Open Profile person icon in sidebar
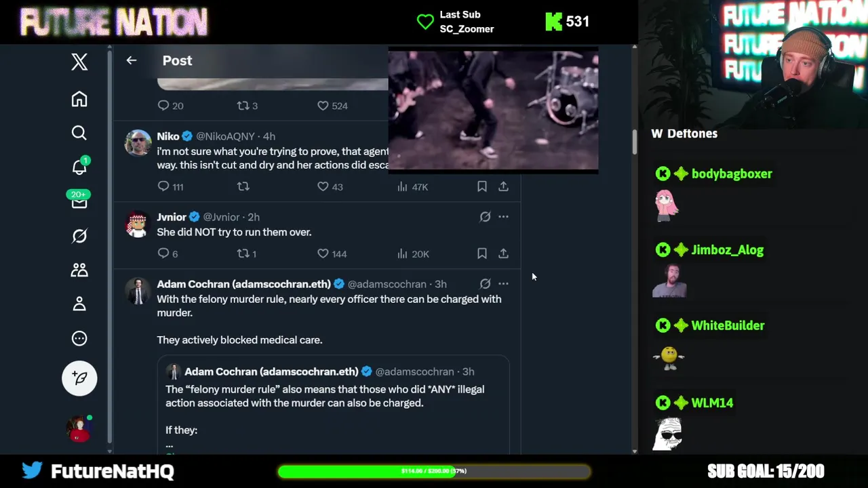The image size is (868, 488). tap(79, 304)
